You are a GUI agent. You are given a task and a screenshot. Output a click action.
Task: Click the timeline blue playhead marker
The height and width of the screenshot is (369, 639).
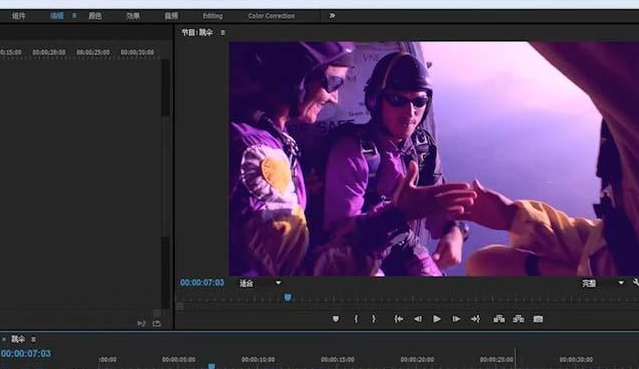click(x=212, y=366)
